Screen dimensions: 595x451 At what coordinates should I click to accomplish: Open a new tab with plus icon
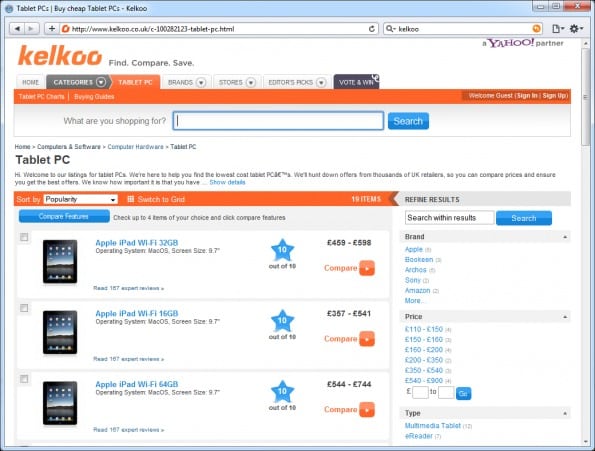click(52, 29)
